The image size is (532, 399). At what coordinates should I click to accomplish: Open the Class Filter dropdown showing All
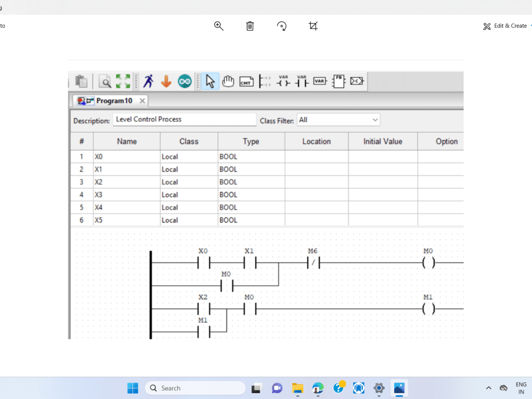[338, 119]
